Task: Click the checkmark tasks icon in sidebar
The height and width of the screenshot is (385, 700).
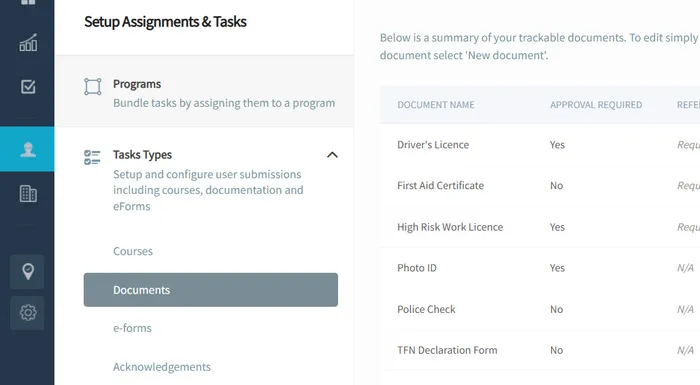Action: pos(28,87)
